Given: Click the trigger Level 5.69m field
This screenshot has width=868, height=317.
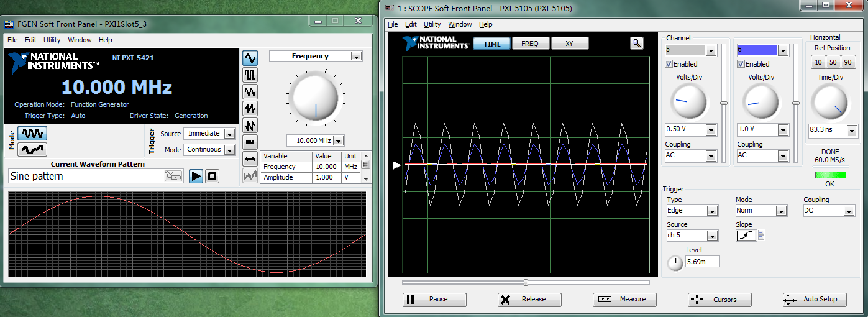Looking at the screenshot, I should (702, 262).
